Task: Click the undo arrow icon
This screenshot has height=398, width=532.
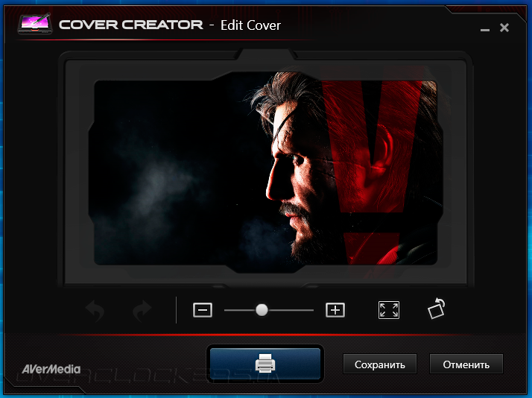Action: tap(95, 310)
